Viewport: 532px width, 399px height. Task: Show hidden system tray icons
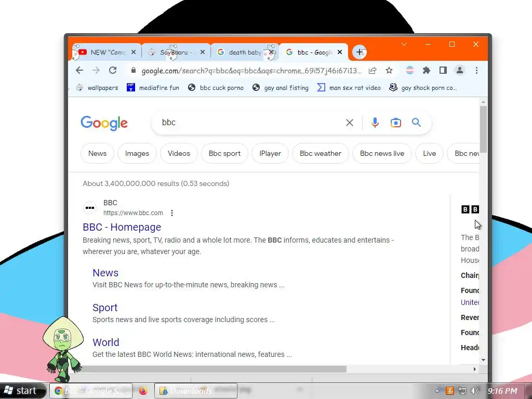point(438,391)
